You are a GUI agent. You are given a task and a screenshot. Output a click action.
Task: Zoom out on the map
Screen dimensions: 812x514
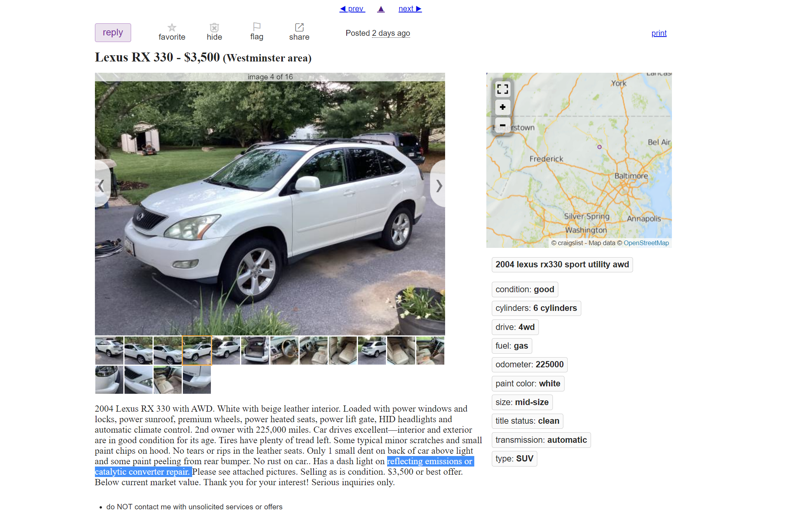(x=502, y=125)
